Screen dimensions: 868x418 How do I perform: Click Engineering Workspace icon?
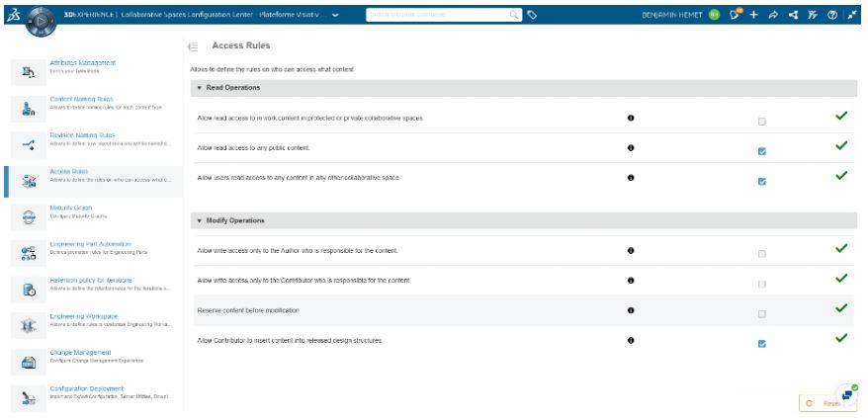pos(29,326)
